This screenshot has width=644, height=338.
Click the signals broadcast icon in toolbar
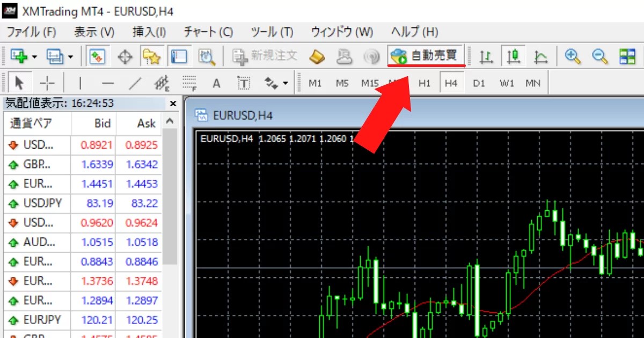coord(371,56)
